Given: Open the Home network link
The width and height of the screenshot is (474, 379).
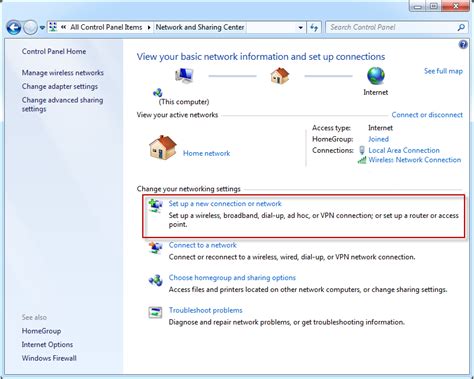Looking at the screenshot, I should click(x=206, y=153).
